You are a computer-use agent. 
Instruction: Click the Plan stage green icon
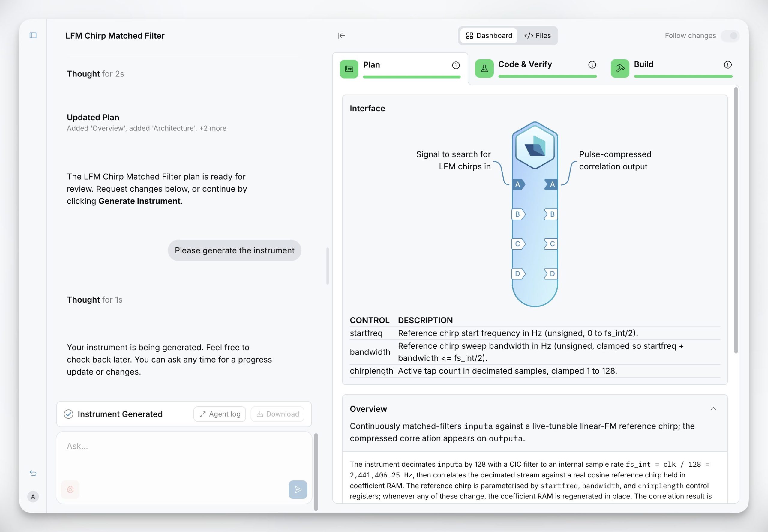349,69
